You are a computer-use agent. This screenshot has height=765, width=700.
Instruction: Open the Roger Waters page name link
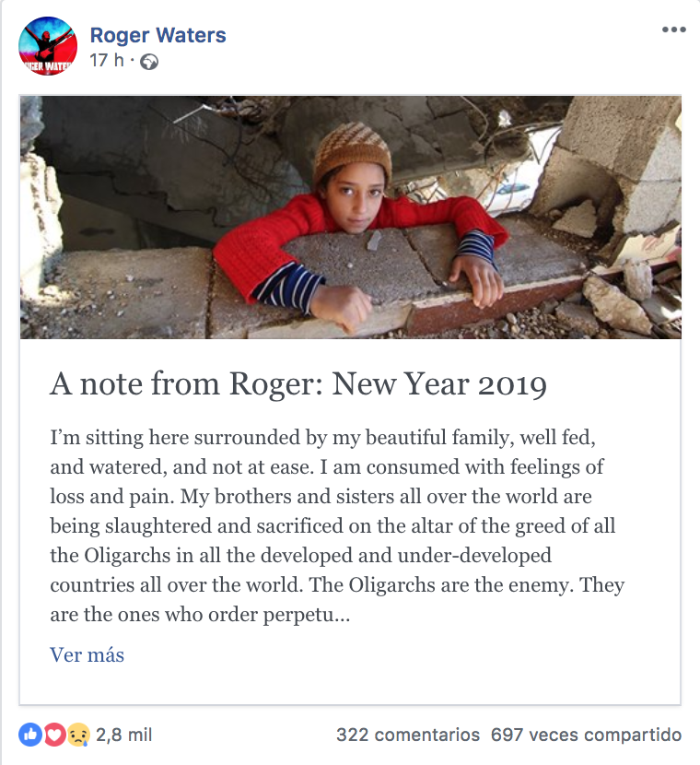click(157, 35)
